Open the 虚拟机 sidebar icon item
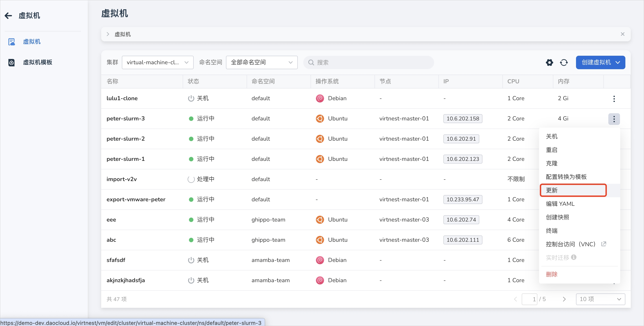 point(11,42)
